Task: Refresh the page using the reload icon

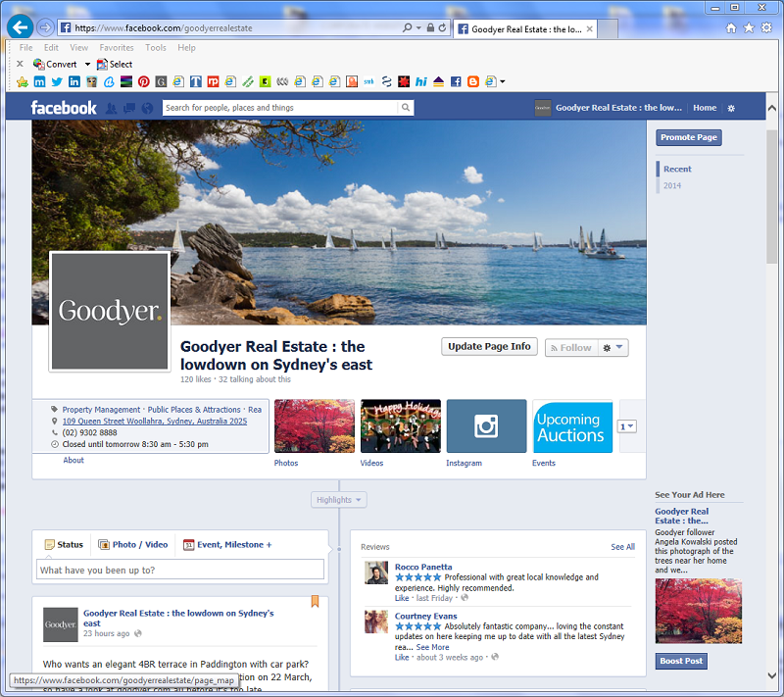Action: click(443, 28)
